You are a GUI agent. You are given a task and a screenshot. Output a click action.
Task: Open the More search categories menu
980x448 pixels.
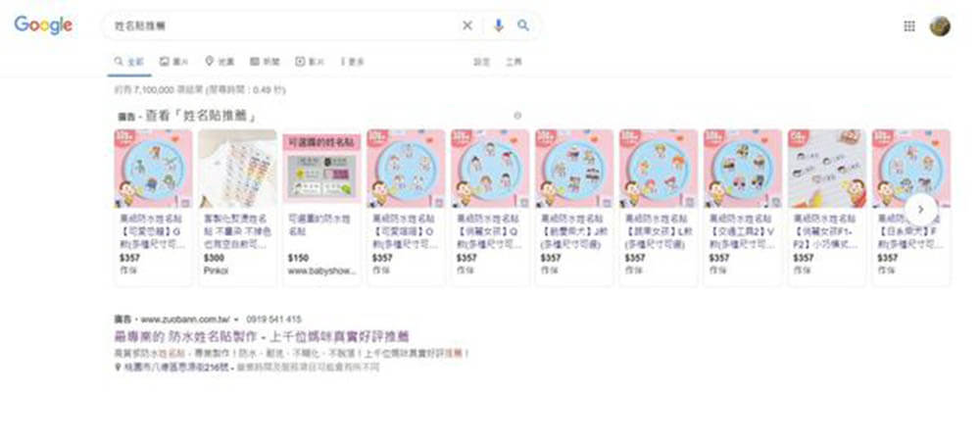353,62
